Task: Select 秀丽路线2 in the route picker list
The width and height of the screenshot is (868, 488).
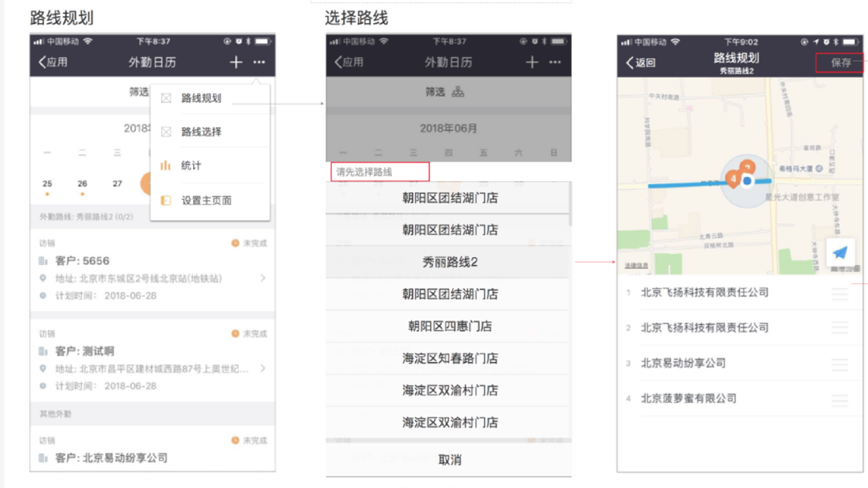Action: [449, 262]
